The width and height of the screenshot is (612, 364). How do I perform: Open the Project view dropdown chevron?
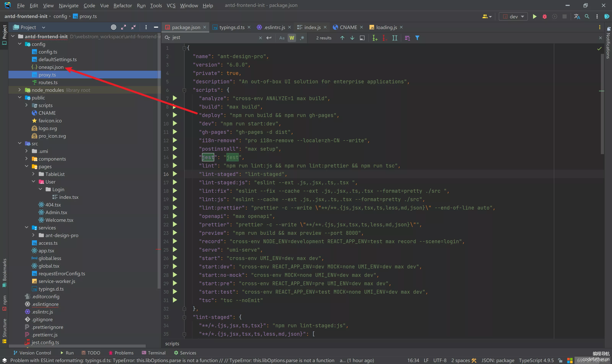click(x=43, y=28)
